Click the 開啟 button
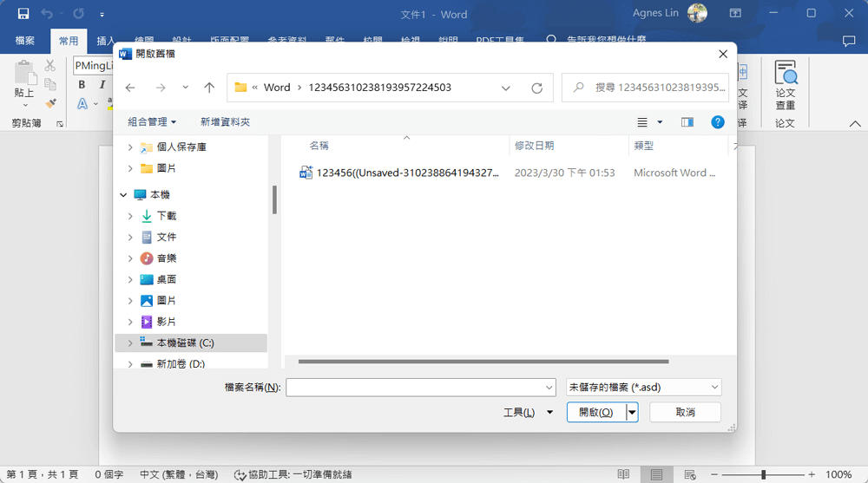The image size is (868, 483). [x=596, y=412]
